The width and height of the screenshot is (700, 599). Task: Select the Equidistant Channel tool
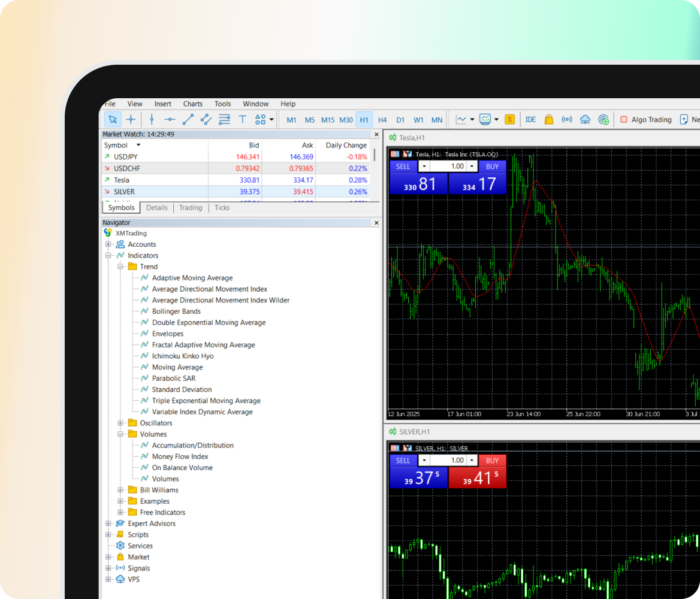(206, 119)
